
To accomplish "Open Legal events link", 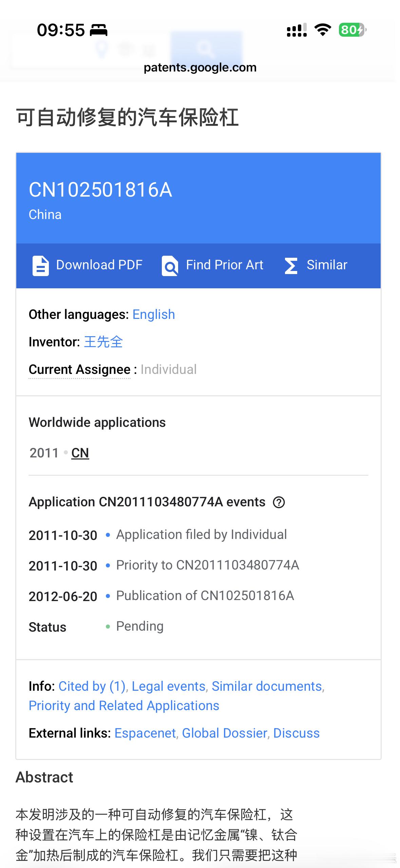I will (x=169, y=686).
